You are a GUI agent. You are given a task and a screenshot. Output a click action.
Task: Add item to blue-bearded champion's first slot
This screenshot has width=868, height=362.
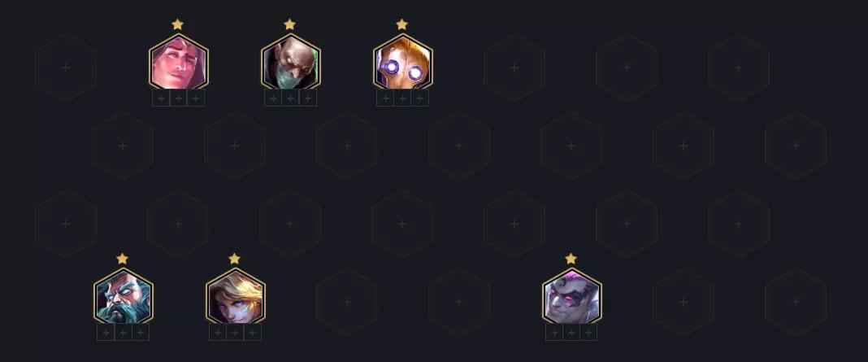(106, 333)
